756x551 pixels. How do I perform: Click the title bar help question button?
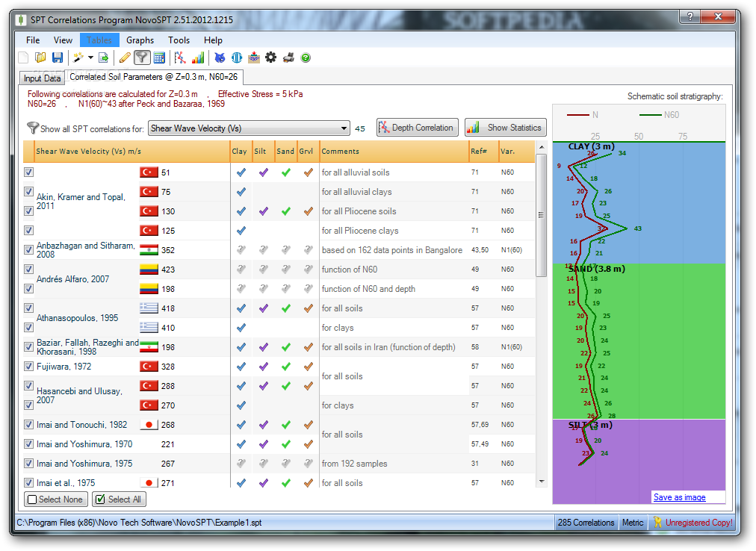click(690, 16)
